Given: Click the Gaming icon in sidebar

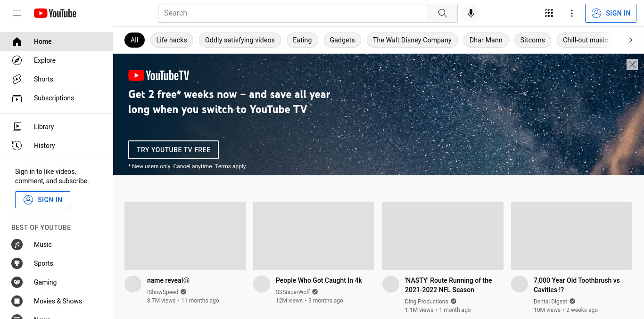Looking at the screenshot, I should tap(17, 282).
